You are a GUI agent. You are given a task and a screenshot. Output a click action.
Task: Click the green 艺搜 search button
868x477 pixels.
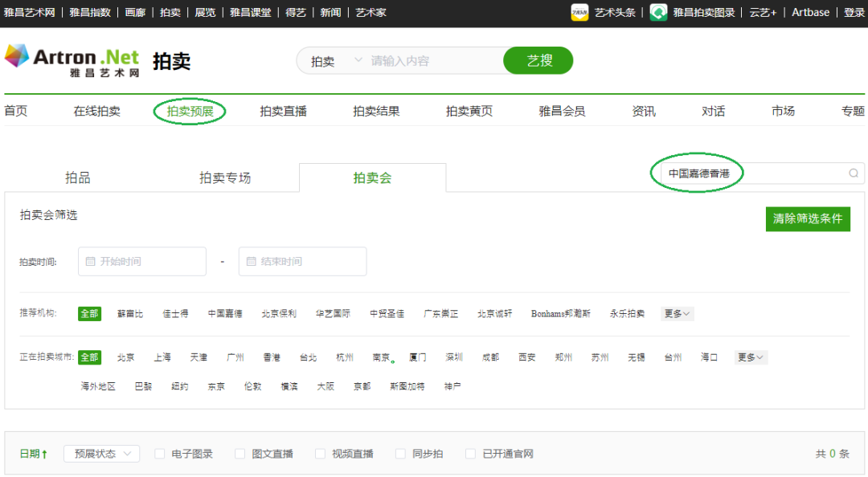coord(538,60)
